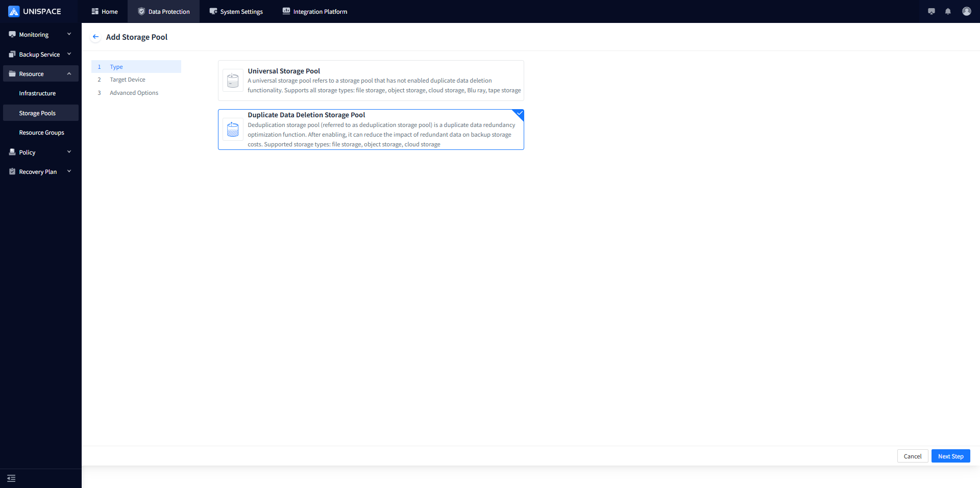The image size is (980, 488).
Task: Open Infrastructure in sidebar
Action: pyautogui.click(x=41, y=93)
